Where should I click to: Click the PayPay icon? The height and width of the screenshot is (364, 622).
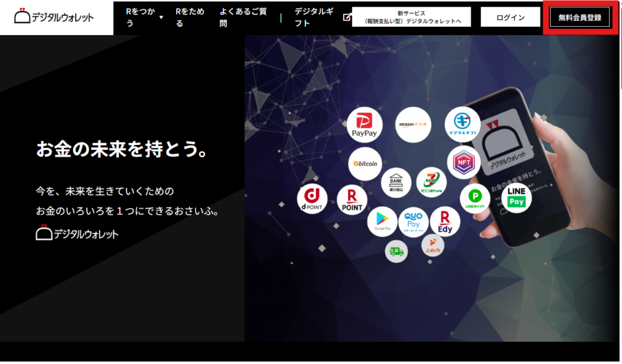364,124
